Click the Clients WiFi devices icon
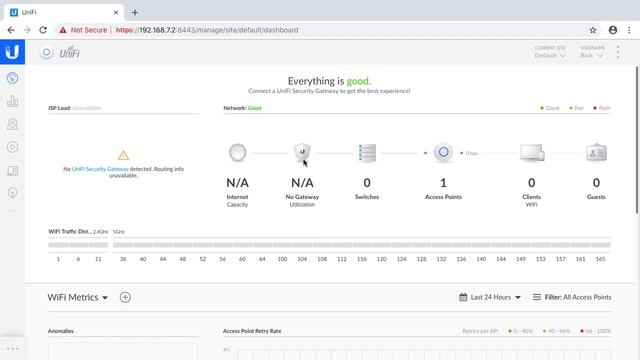Viewport: 640px width, 360px height. [532, 153]
